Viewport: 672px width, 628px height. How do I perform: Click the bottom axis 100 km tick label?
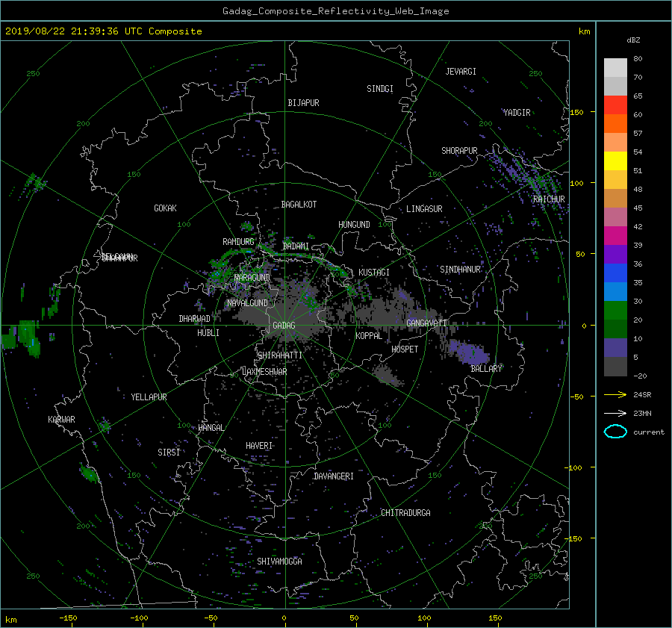[x=424, y=618]
